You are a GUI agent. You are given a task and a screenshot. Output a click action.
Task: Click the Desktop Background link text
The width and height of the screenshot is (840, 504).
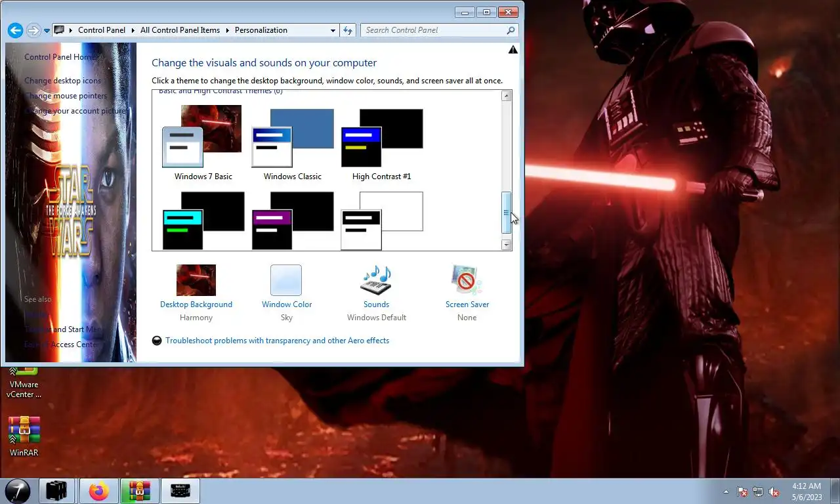tap(196, 304)
